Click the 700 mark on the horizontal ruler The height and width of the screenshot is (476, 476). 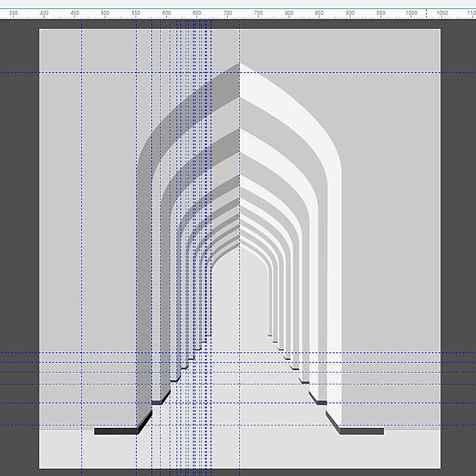(228, 13)
